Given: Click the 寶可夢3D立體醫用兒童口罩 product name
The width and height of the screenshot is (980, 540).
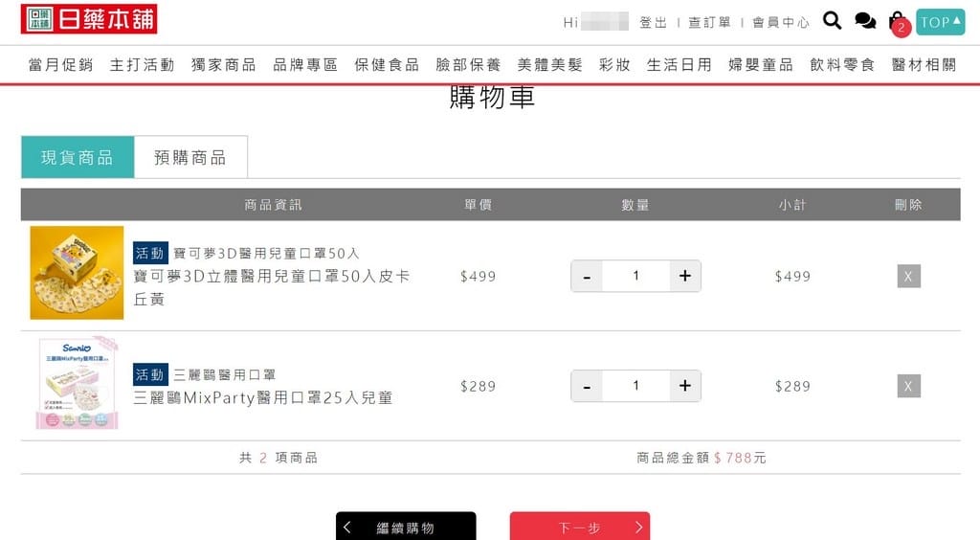Looking at the screenshot, I should 271,287.
